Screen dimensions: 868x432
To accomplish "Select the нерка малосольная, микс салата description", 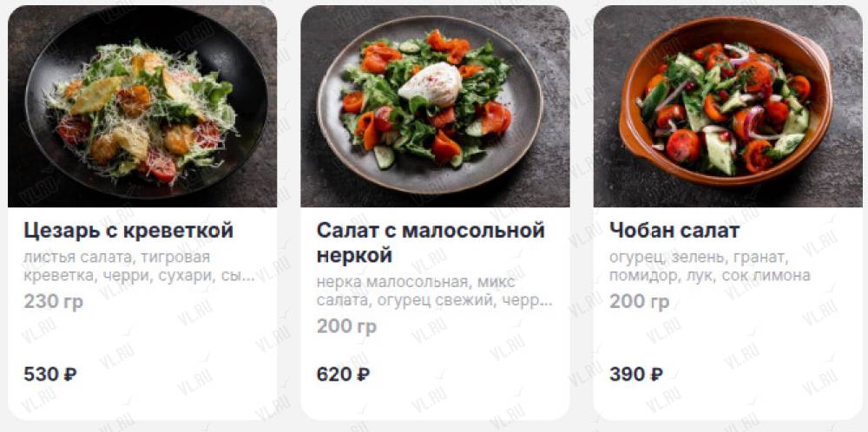I will coord(435,291).
